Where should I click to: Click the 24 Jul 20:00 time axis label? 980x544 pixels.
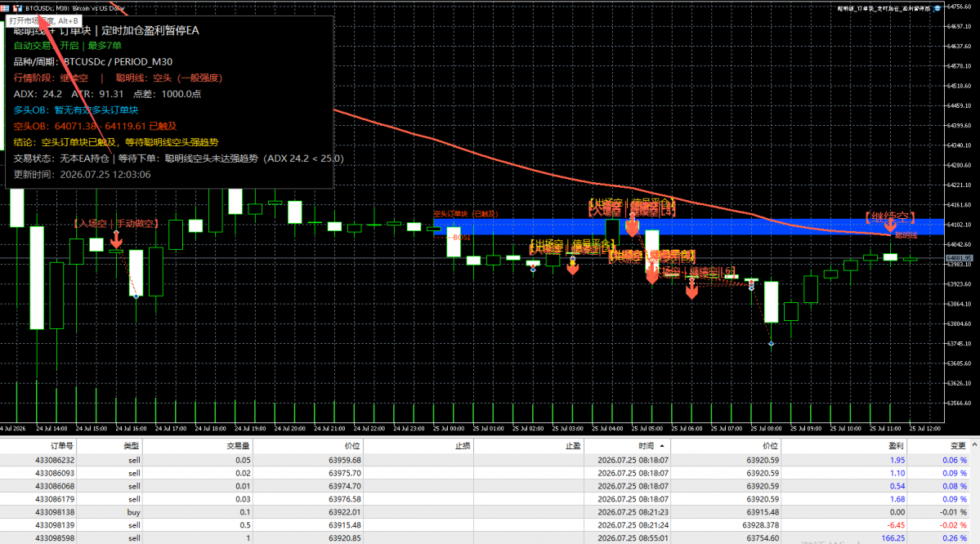tap(289, 429)
